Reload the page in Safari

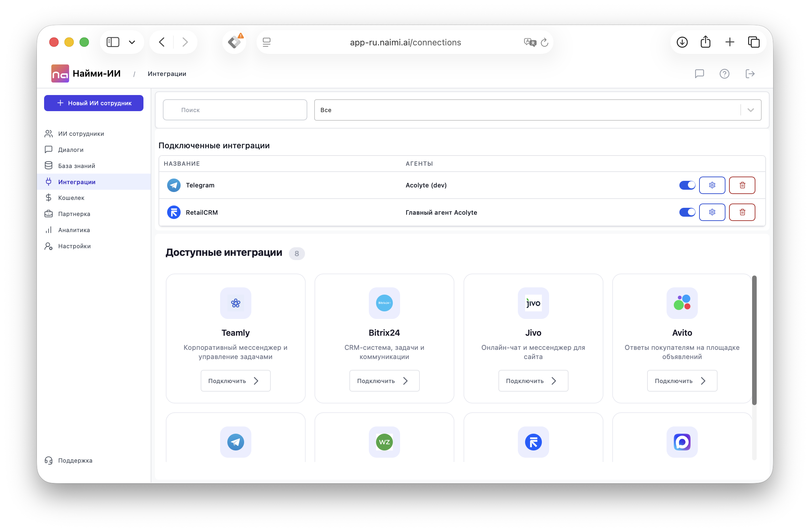click(x=544, y=42)
